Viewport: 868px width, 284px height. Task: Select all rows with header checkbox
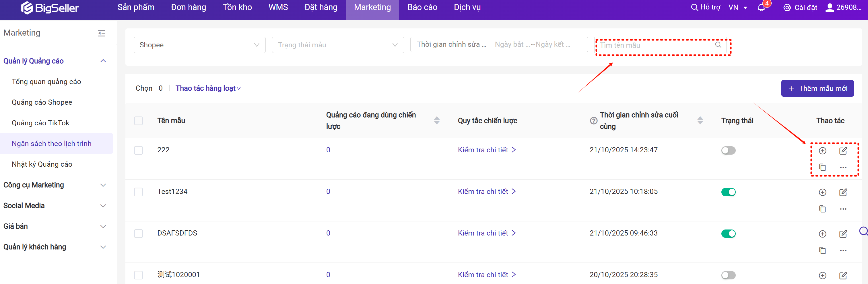point(139,120)
